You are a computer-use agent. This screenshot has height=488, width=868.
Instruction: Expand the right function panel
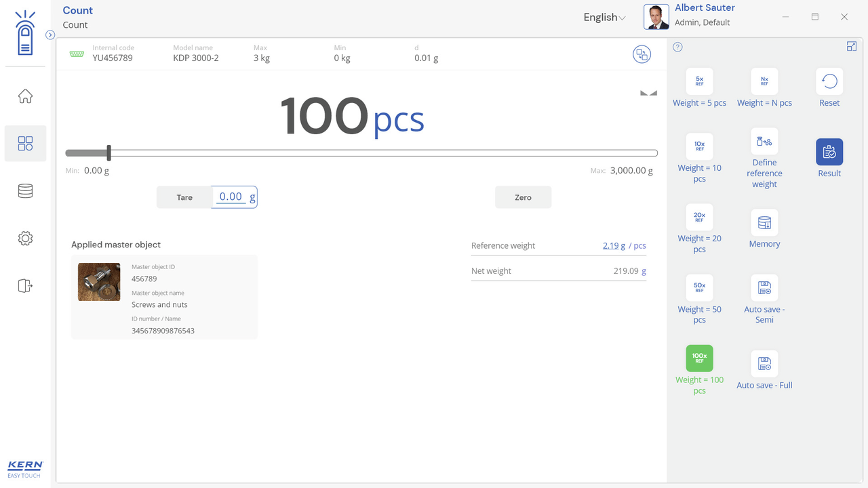tap(852, 46)
